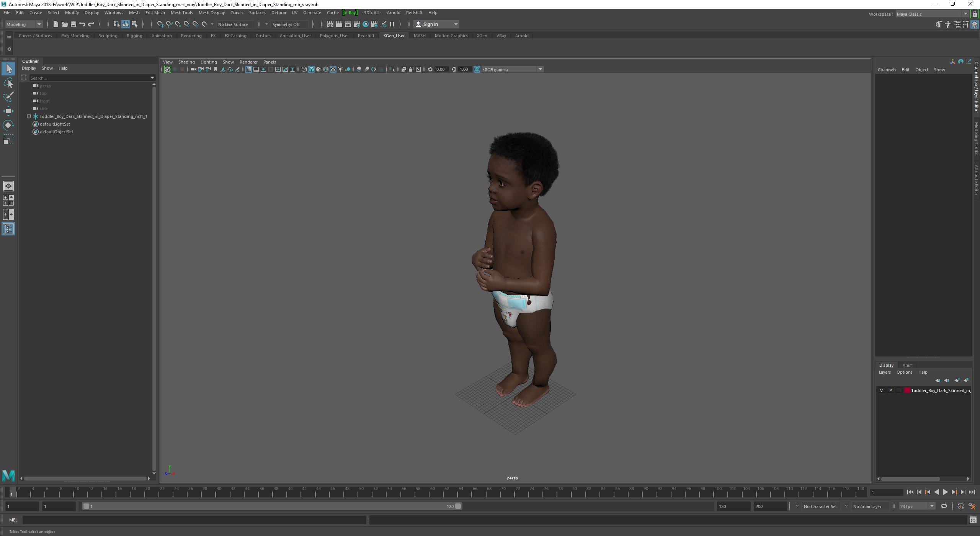The height and width of the screenshot is (536, 980).
Task: Play the animation forwards
Action: pos(945,492)
